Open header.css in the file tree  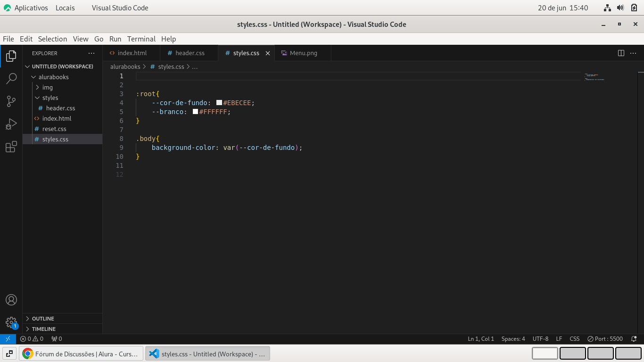coord(62,108)
